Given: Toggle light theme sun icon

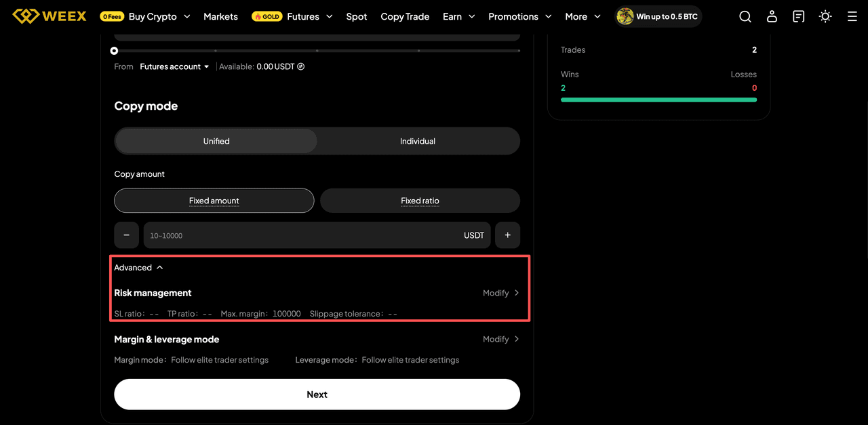Looking at the screenshot, I should [x=825, y=16].
